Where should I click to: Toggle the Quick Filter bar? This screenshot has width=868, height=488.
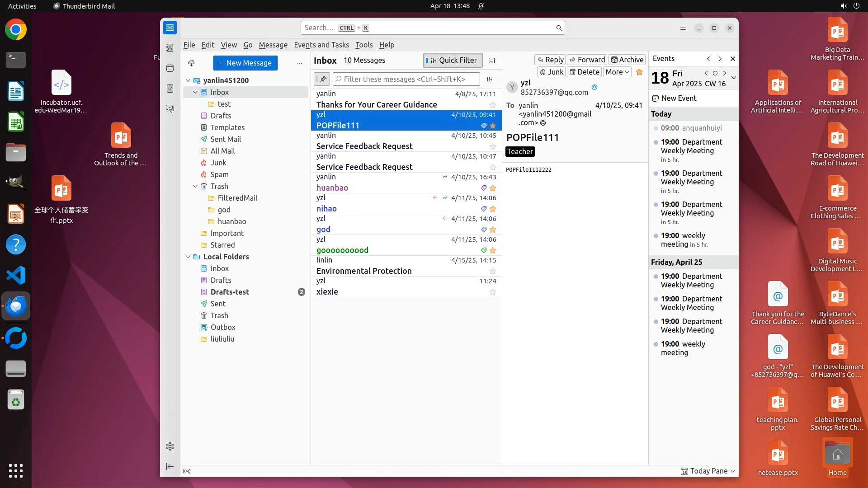(x=453, y=61)
